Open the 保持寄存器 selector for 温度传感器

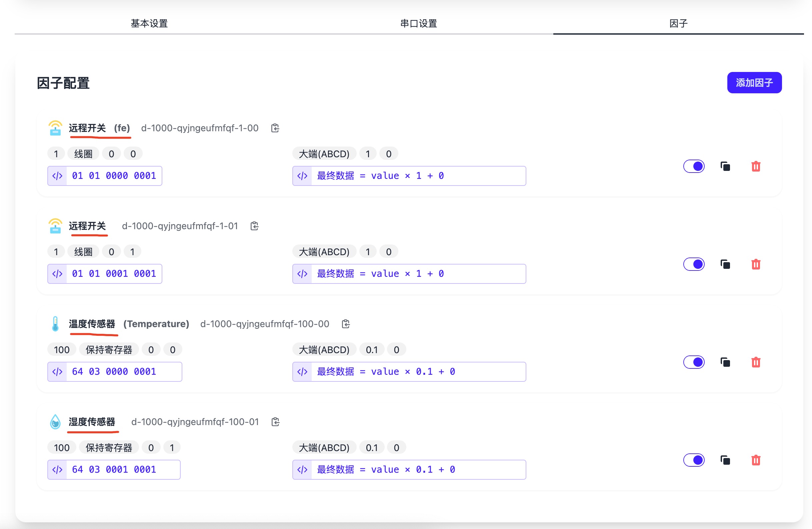click(109, 349)
